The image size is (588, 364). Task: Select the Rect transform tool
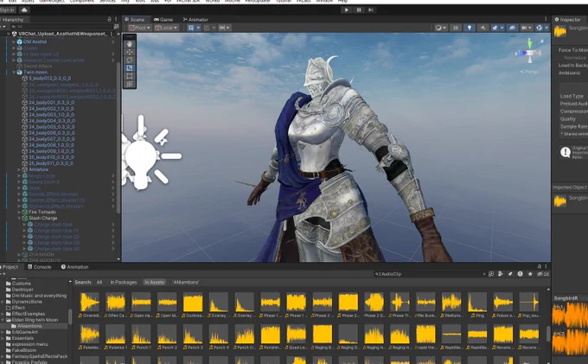tap(130, 76)
